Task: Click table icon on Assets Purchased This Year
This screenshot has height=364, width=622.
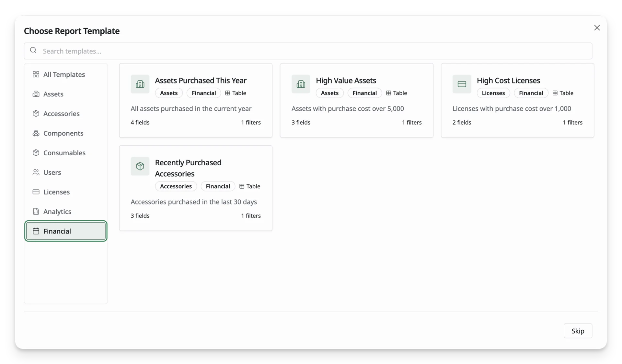Action: pyautogui.click(x=228, y=93)
